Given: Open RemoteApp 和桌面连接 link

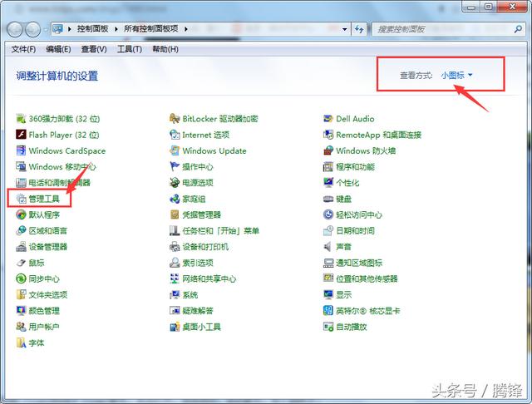Looking at the screenshot, I should coord(379,135).
